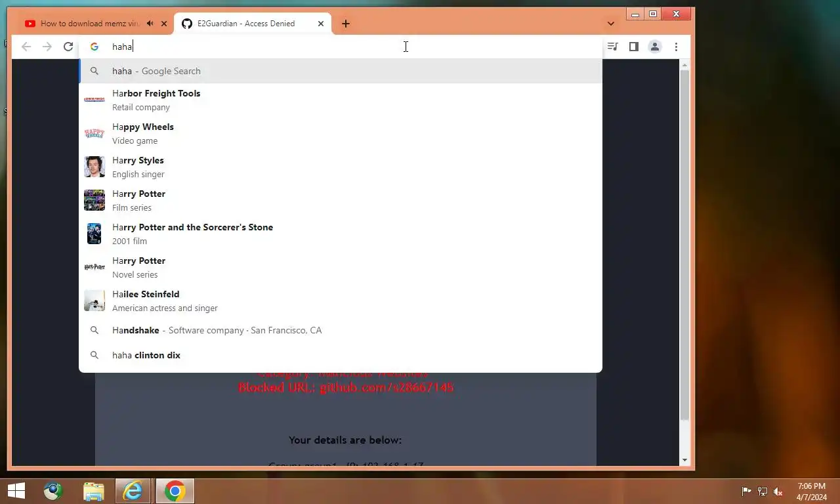Viewport: 840px width, 504px height.
Task: Click the Hailee Steinfeld photo thumbnail
Action: (x=94, y=301)
